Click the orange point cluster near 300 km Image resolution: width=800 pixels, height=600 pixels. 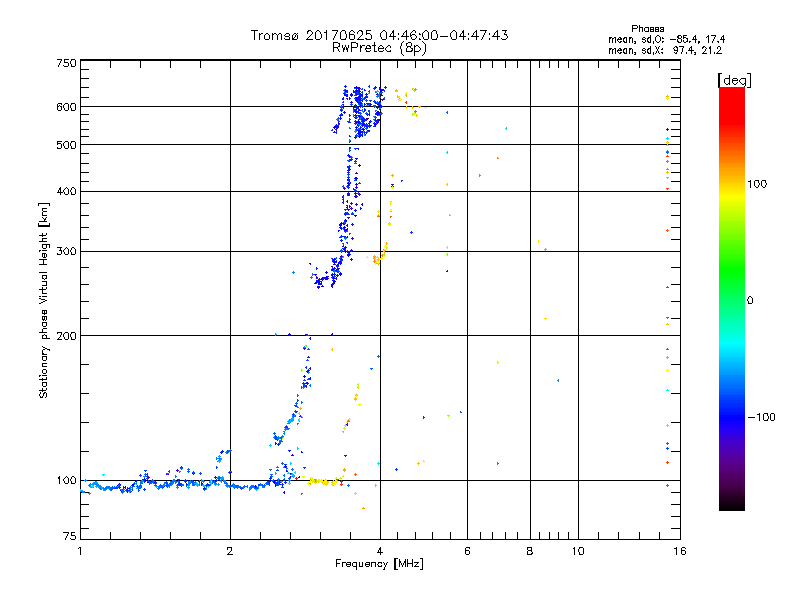coord(379,257)
